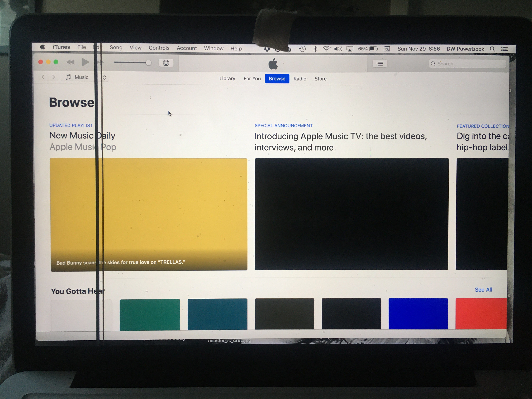Check the 65% battery status
Viewport: 532px width, 399px height.
point(368,49)
